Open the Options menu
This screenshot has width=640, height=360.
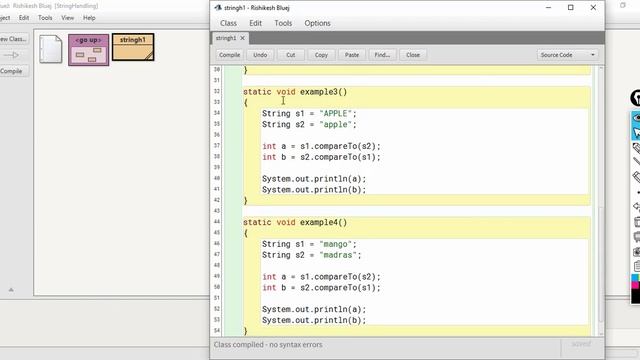click(x=317, y=23)
